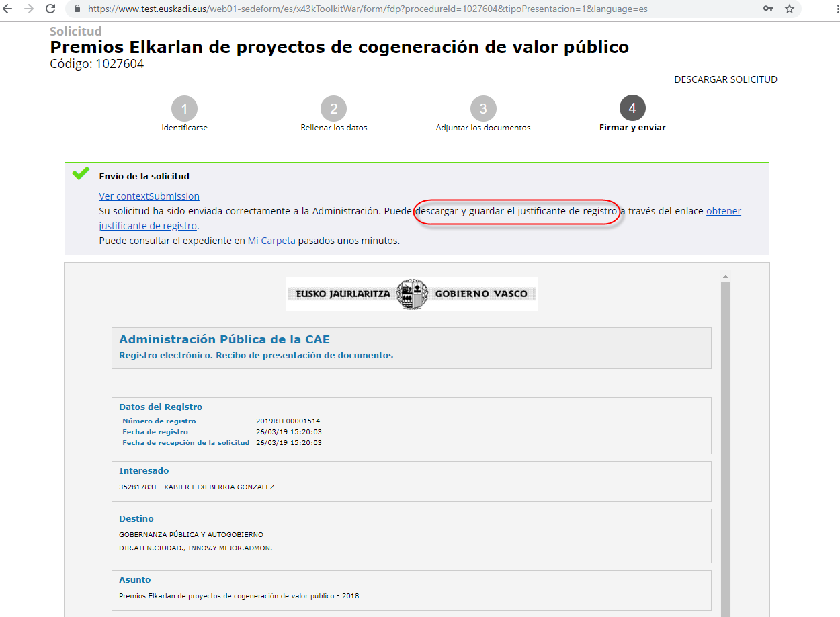Click the browser back arrow
840x617 pixels.
[9, 9]
